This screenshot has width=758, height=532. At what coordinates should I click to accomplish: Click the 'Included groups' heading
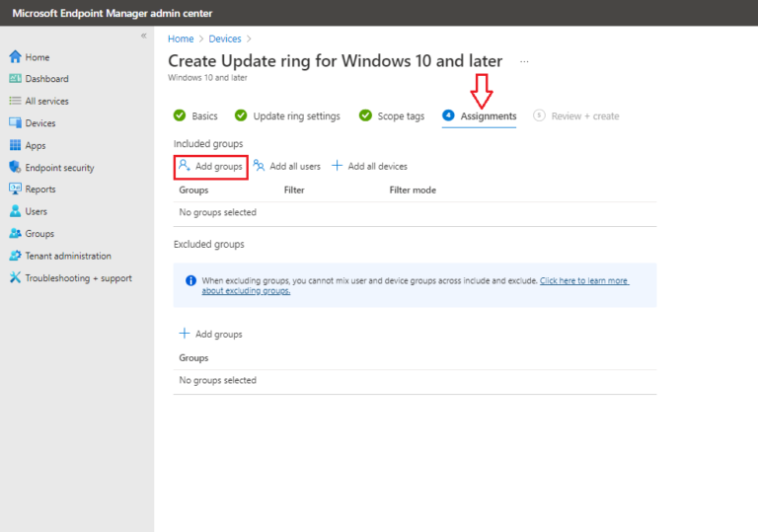208,144
